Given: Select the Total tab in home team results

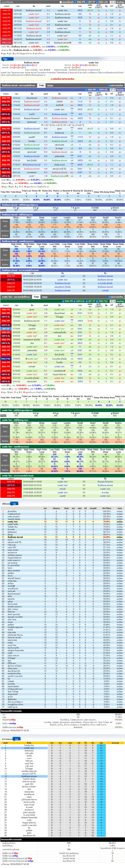Looking at the screenshot, I should click(x=41, y=86).
